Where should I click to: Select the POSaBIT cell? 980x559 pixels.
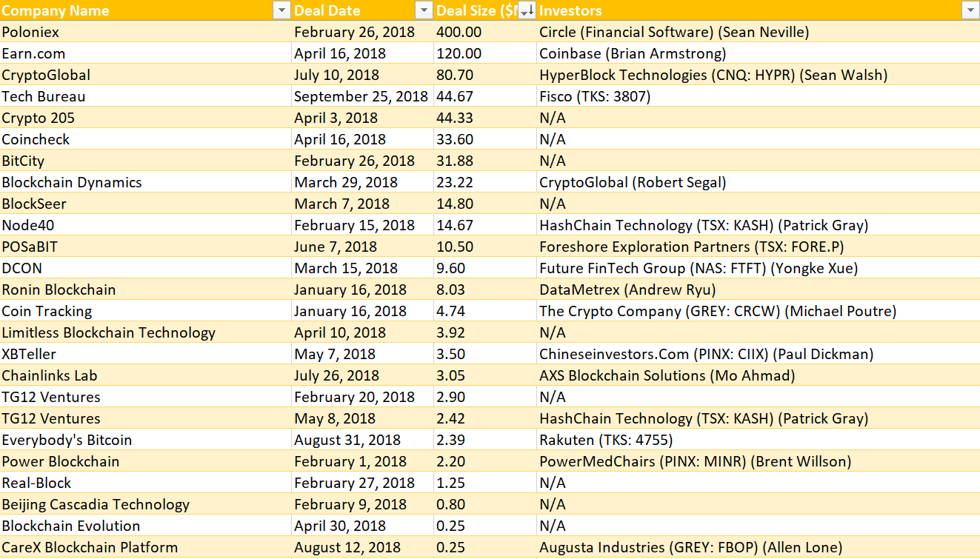(x=146, y=247)
